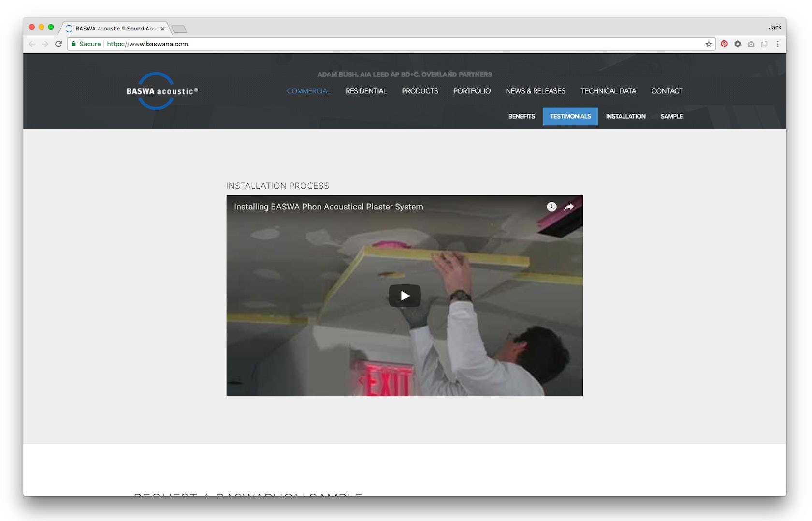
Task: Click the BASWA acoustic logo
Action: (162, 91)
